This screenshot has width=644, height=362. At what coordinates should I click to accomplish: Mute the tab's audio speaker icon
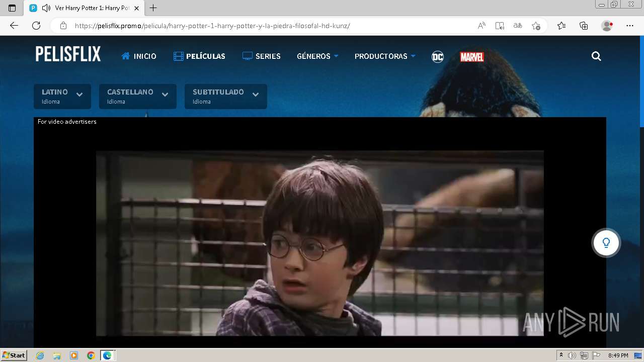[46, 8]
